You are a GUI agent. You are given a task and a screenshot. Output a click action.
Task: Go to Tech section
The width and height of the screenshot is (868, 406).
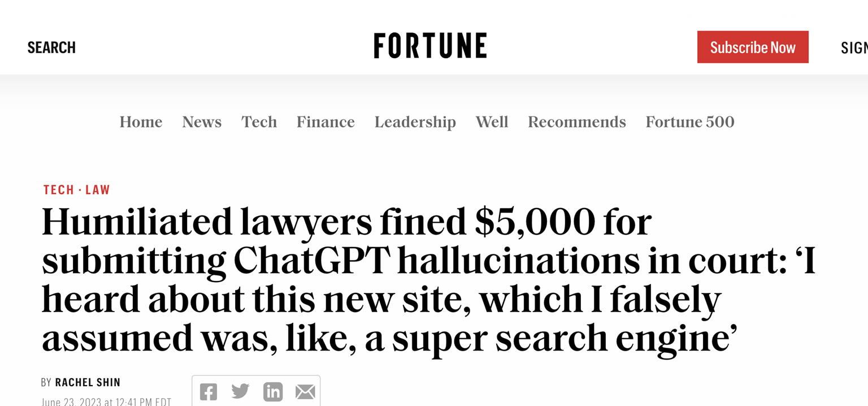tap(259, 122)
